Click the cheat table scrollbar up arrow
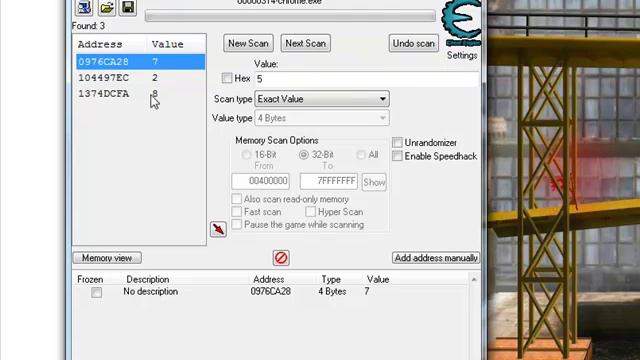Image resolution: width=640 pixels, height=360 pixels. tap(474, 280)
